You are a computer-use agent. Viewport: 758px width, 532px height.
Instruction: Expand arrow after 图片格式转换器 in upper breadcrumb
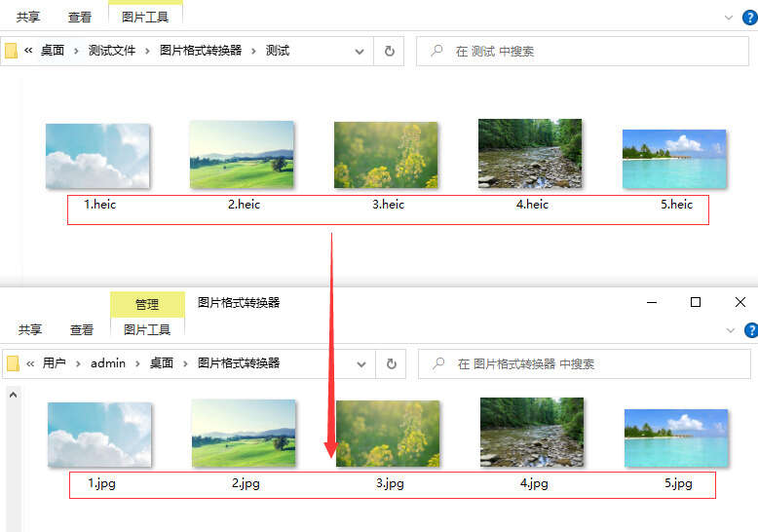253,51
